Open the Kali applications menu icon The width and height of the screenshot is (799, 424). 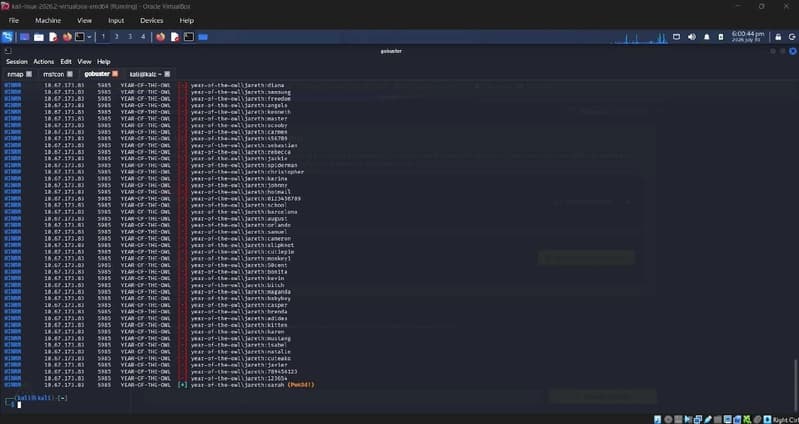[x=7, y=37]
